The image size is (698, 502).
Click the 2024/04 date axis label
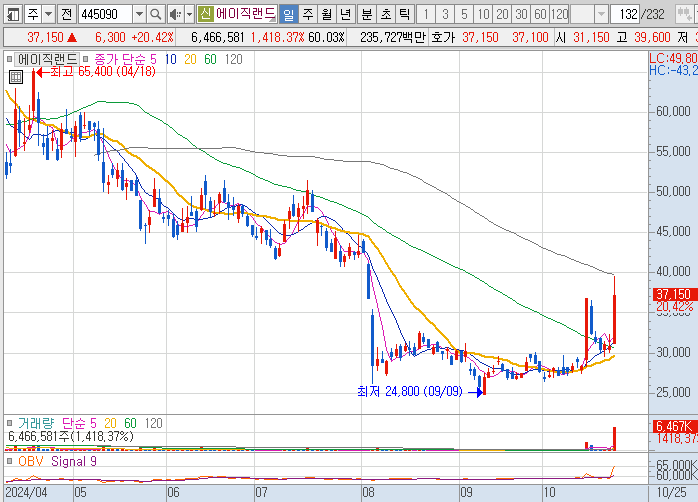tap(26, 493)
